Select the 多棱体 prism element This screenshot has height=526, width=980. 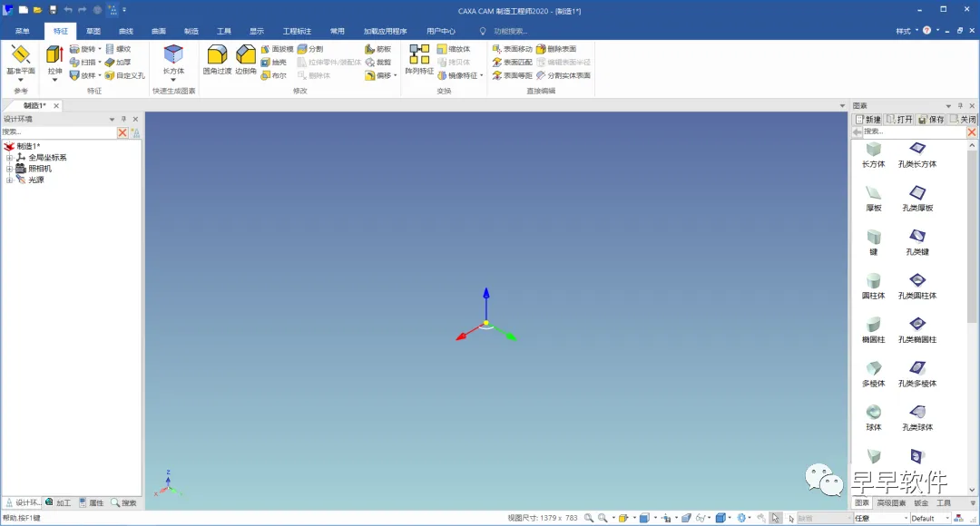(x=873, y=374)
